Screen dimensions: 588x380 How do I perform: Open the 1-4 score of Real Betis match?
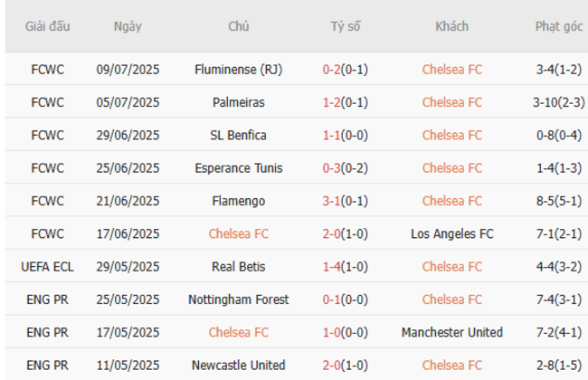(x=332, y=267)
